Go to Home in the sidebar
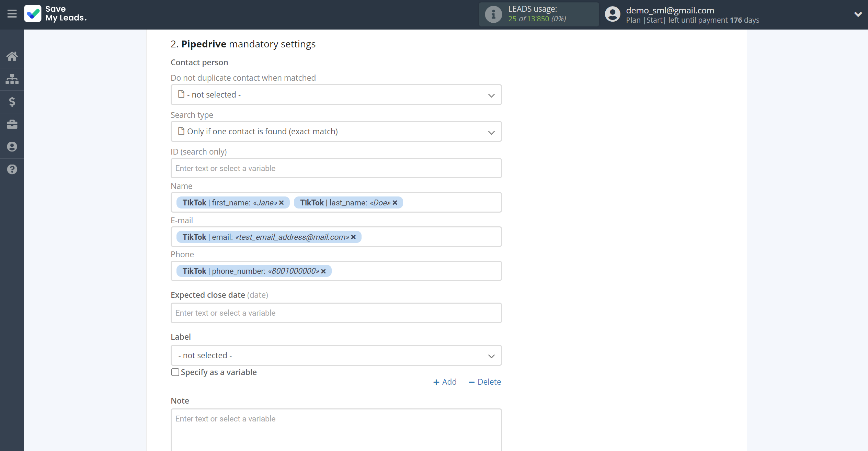This screenshot has width=868, height=451. (x=12, y=56)
